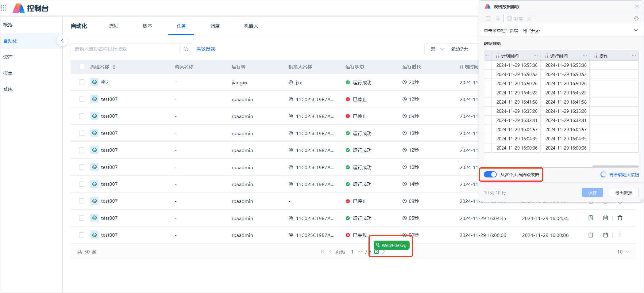Open page number dropdown in pagination

click(361, 252)
